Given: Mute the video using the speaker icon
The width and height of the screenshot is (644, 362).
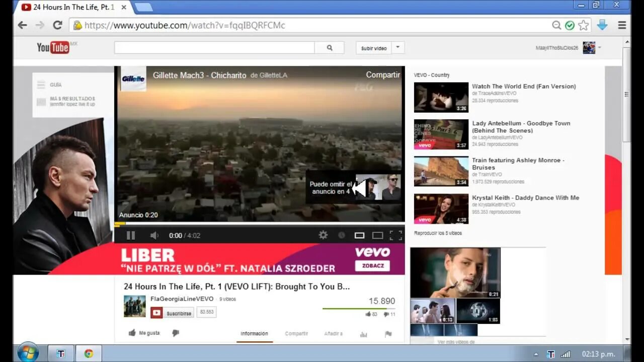Looking at the screenshot, I should tap(154, 235).
